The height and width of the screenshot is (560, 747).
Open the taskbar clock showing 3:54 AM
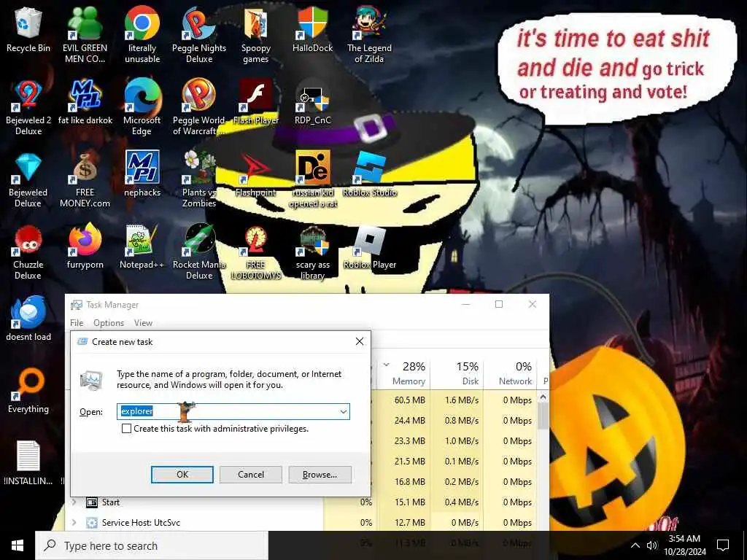(x=684, y=545)
